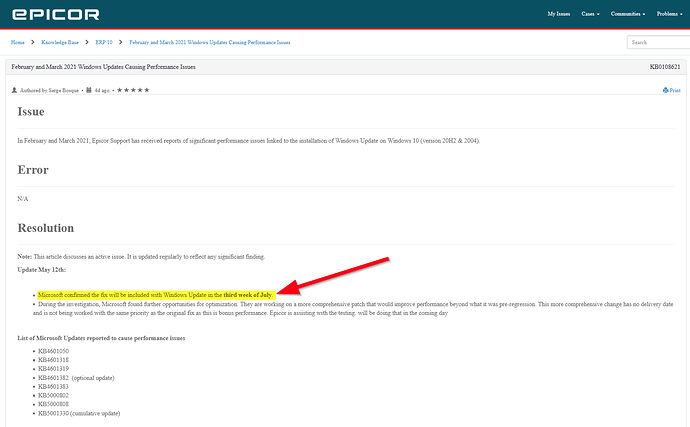Click the first rating star
This screenshot has height=427, width=690.
119,90
